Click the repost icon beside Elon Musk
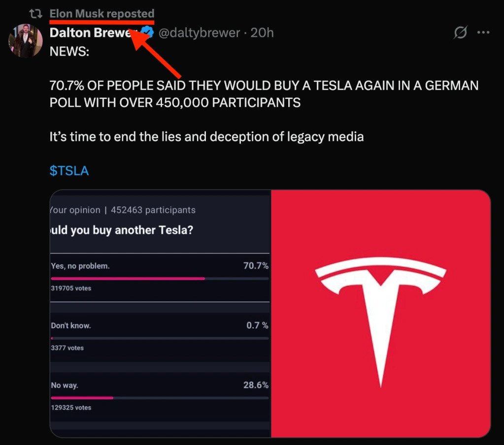 coord(36,13)
